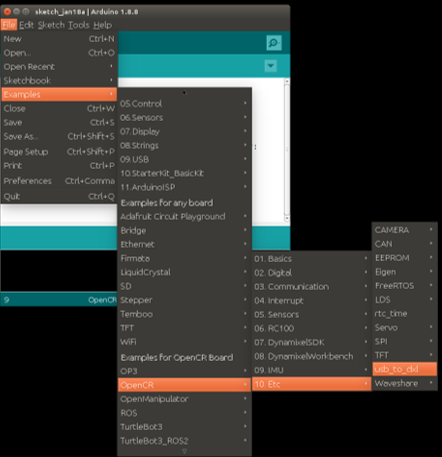Open the TurtleBot3 examples submenu
The image size is (442, 457).
point(185,427)
